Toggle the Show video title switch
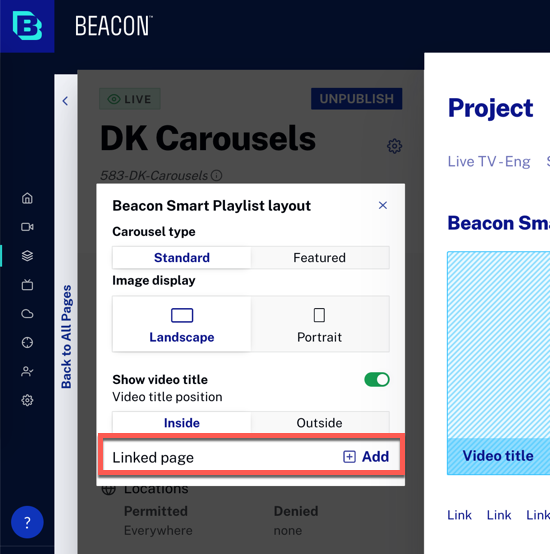550x554 pixels. (x=377, y=380)
